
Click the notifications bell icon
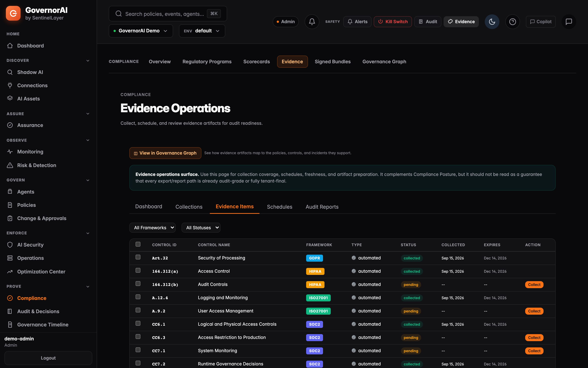[x=312, y=22]
